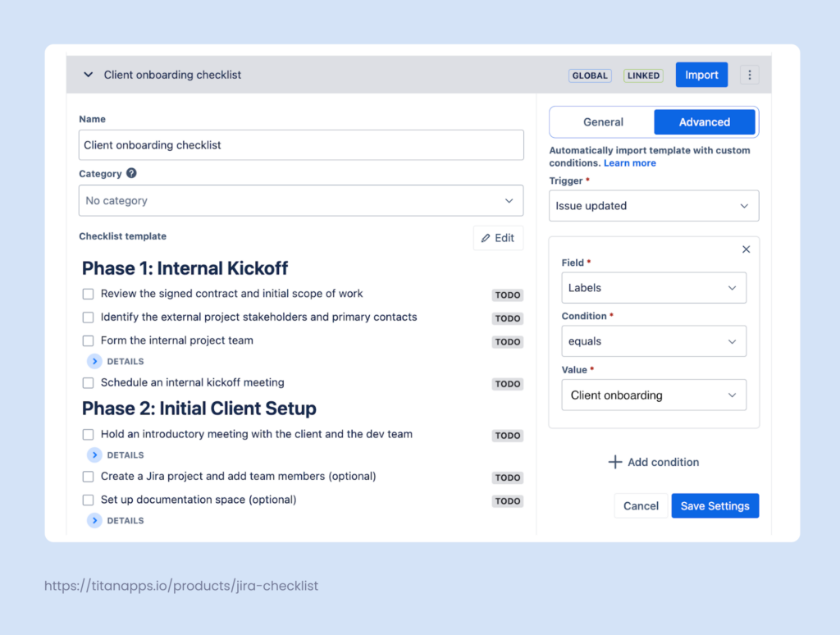The image size is (840, 635).
Task: Click the plus icon to add a condition
Action: [614, 462]
